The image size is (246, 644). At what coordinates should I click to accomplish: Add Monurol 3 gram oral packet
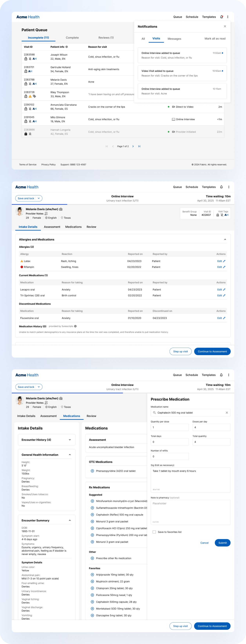coord(92,522)
